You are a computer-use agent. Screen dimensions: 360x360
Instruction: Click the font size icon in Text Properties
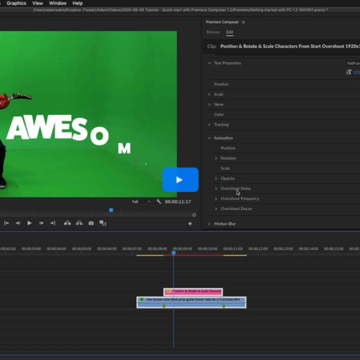click(349, 72)
